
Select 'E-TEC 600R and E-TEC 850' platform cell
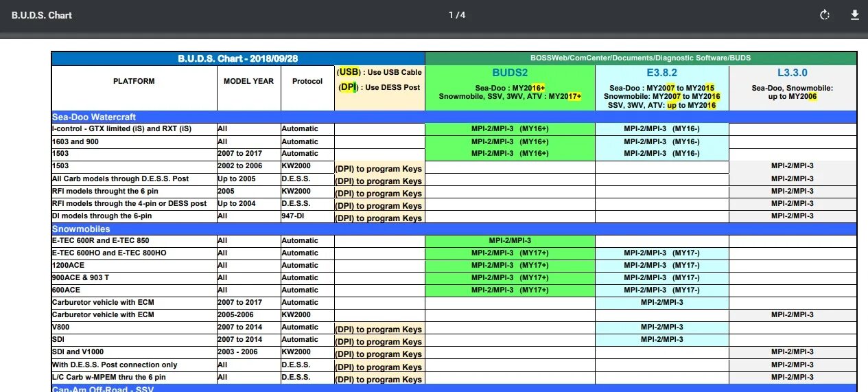(x=134, y=241)
